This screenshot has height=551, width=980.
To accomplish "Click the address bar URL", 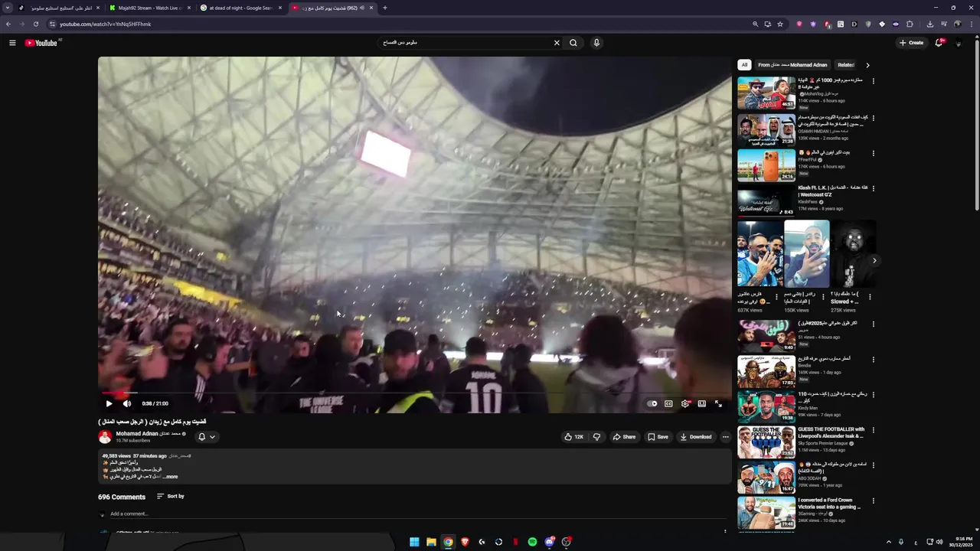I will pos(105,24).
